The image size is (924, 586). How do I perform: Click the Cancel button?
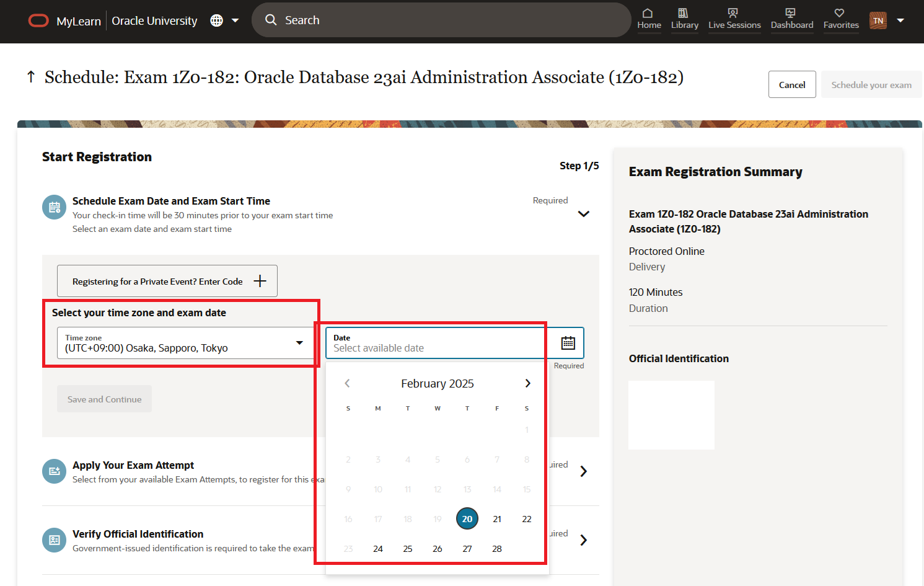pyautogui.click(x=792, y=84)
